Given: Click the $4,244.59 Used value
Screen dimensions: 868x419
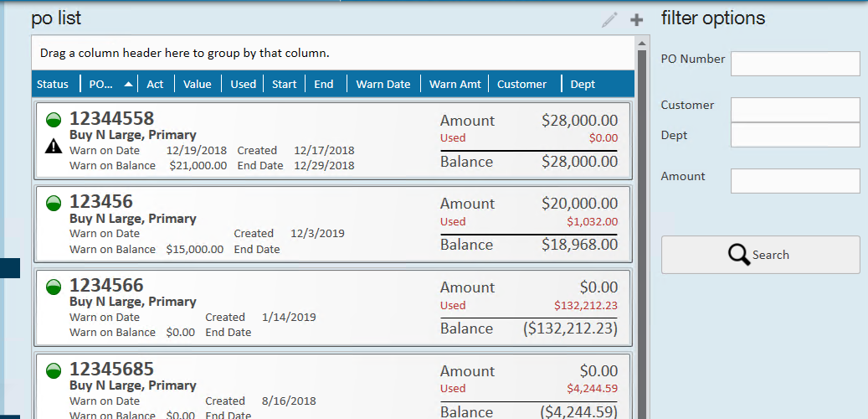Looking at the screenshot, I should (x=592, y=389).
